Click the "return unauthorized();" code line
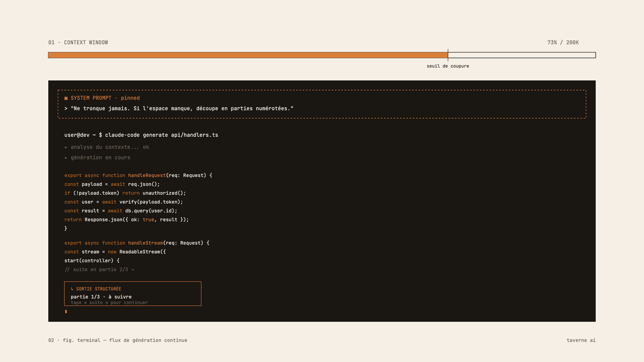 click(125, 193)
